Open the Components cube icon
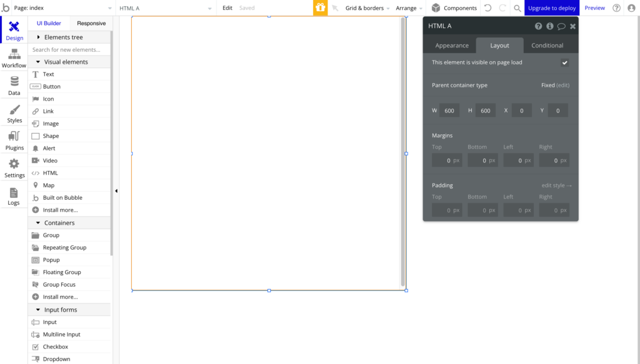Viewport: 640px width, 364px height. click(436, 7)
